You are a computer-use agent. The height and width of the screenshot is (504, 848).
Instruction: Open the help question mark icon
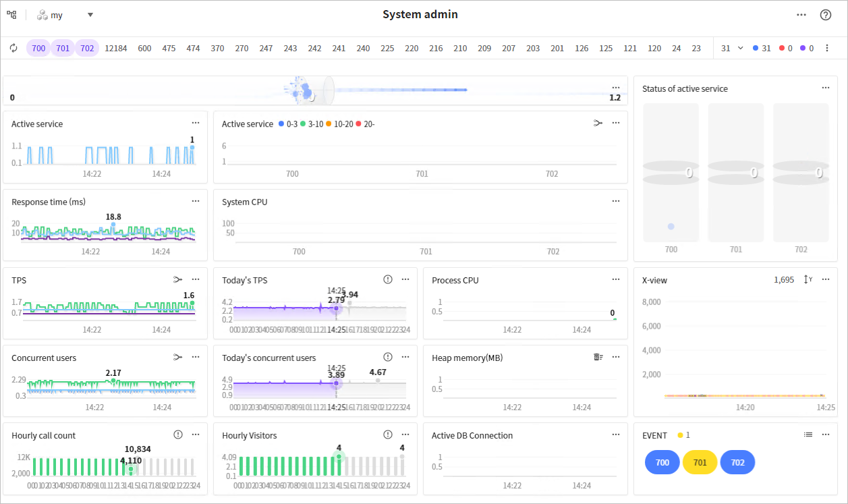pyautogui.click(x=825, y=15)
